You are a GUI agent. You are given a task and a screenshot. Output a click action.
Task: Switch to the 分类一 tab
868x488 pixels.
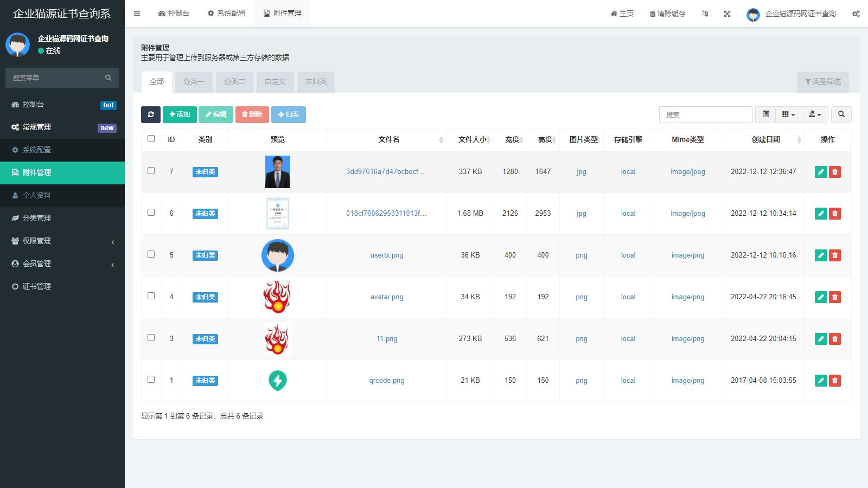click(x=194, y=81)
